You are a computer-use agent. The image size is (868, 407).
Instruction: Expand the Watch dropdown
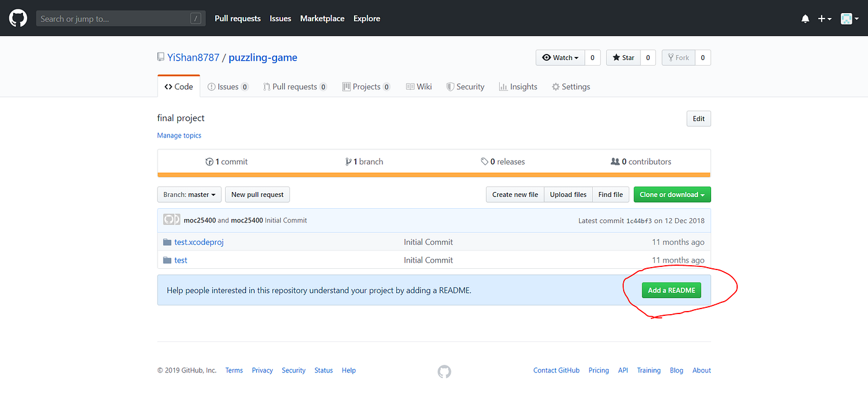[560, 58]
